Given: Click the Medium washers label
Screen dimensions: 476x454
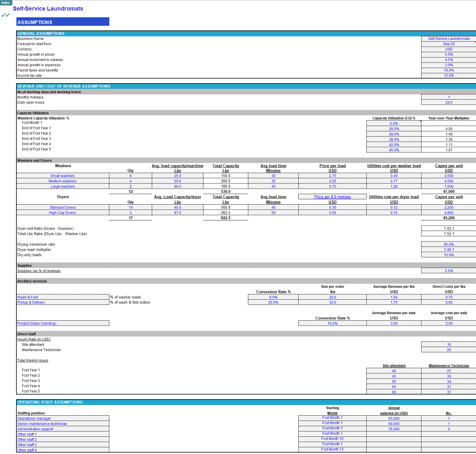Looking at the screenshot, I should coord(63,181).
